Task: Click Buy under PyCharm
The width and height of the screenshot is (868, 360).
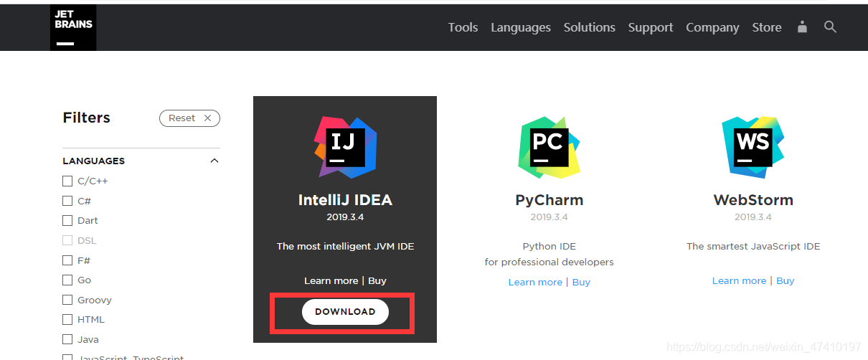Action: point(581,282)
